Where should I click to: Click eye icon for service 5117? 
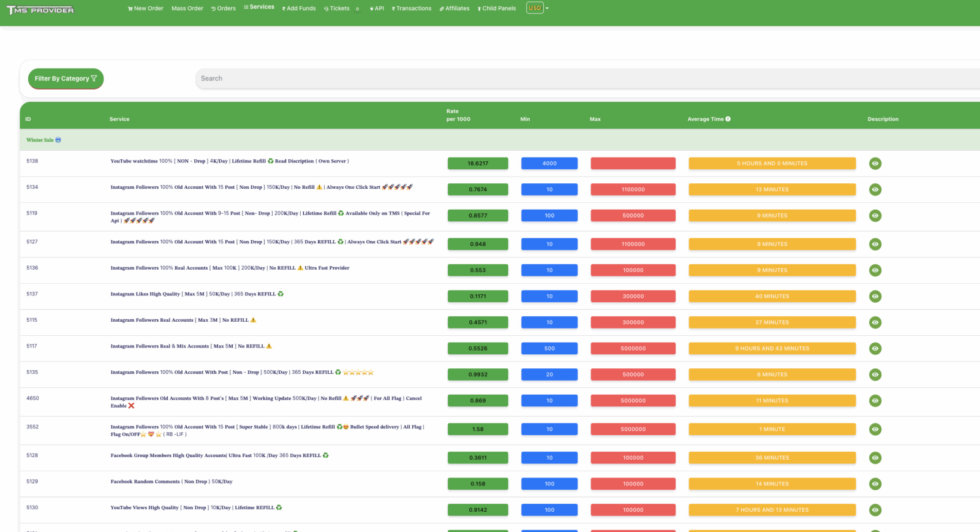tap(875, 349)
